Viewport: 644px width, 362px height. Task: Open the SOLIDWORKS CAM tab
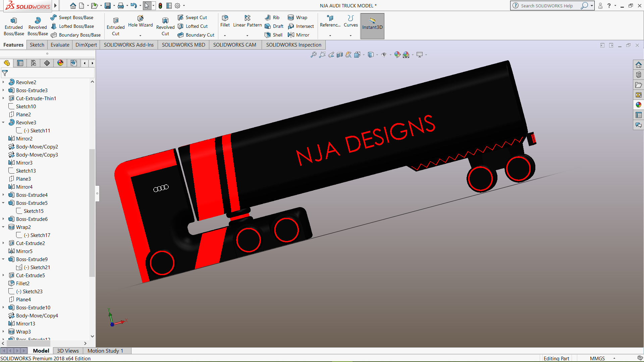click(x=235, y=45)
